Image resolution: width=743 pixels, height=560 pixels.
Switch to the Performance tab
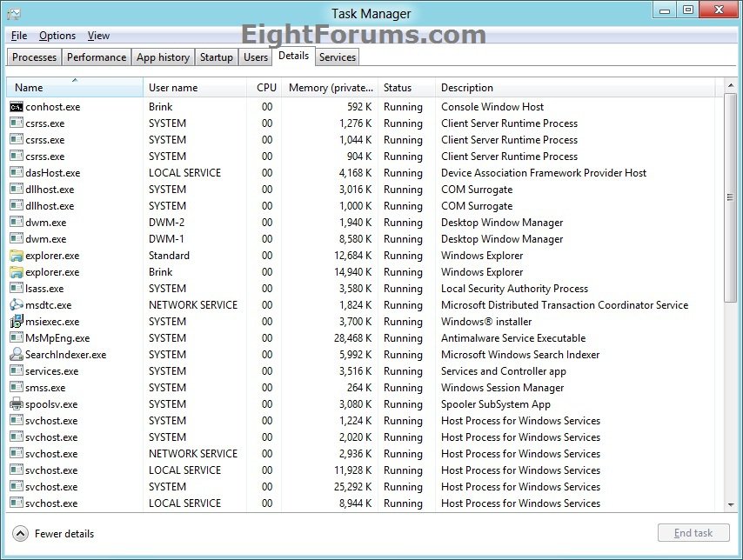tap(97, 57)
